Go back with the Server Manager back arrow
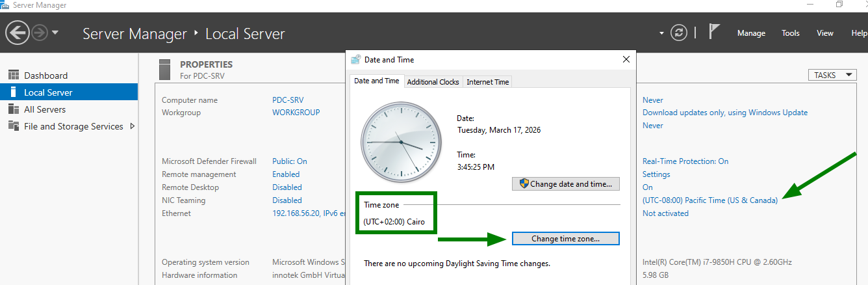This screenshot has height=285, width=868. point(18,33)
